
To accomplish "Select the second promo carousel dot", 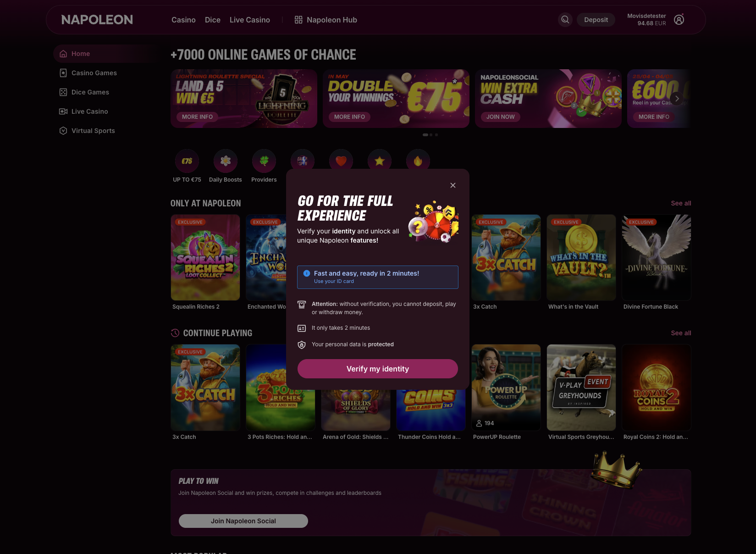I will tap(431, 135).
